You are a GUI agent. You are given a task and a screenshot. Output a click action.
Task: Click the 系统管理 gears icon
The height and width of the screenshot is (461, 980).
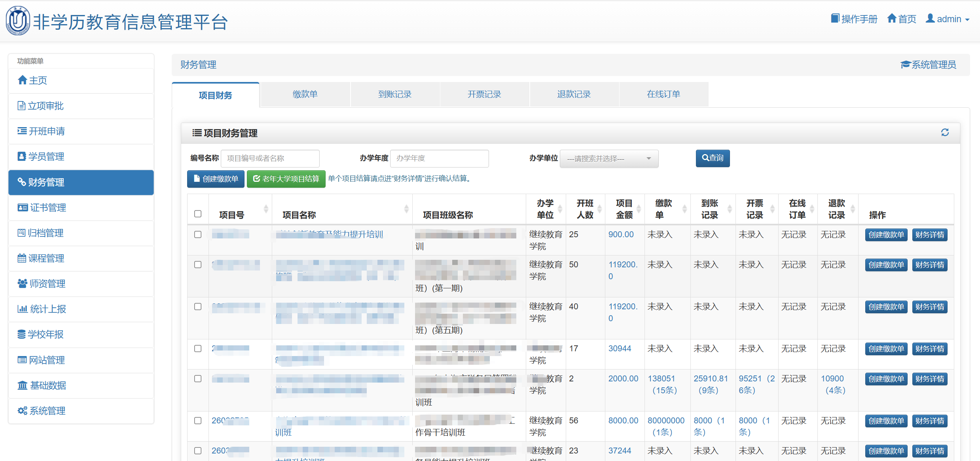tap(23, 411)
